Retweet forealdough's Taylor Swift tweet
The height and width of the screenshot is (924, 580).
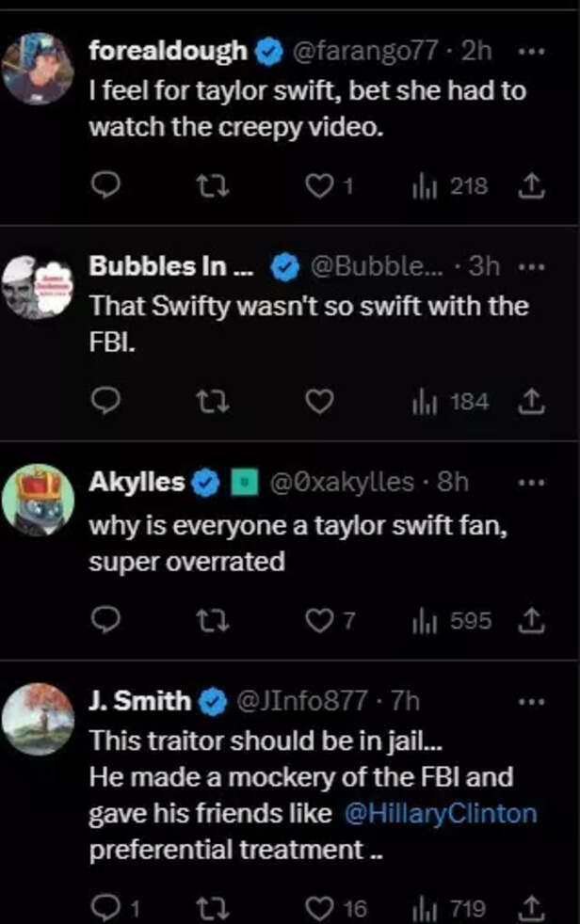click(x=216, y=186)
